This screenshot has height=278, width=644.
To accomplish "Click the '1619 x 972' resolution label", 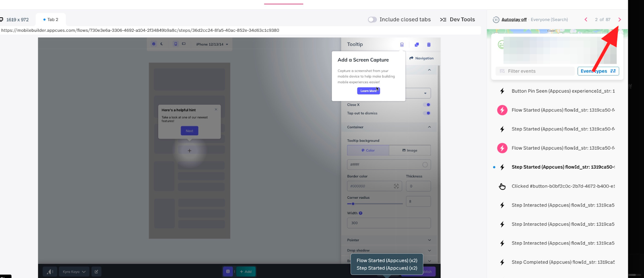I will tap(17, 20).
